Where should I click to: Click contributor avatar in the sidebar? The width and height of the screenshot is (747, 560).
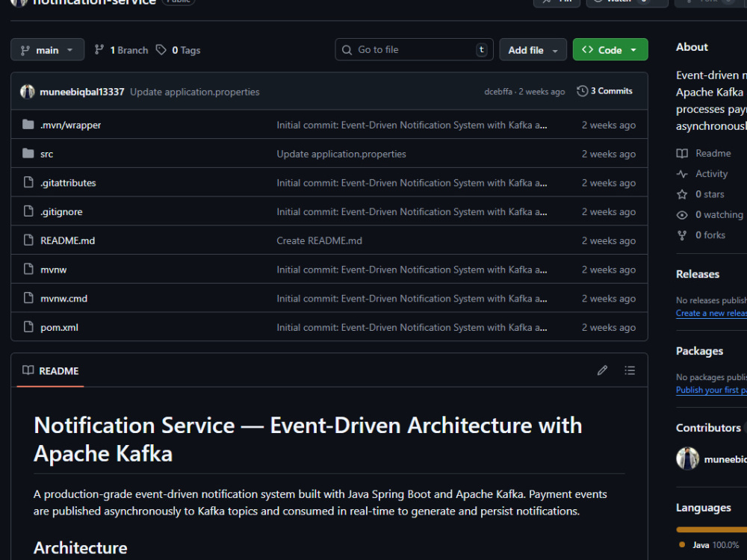coord(687,458)
